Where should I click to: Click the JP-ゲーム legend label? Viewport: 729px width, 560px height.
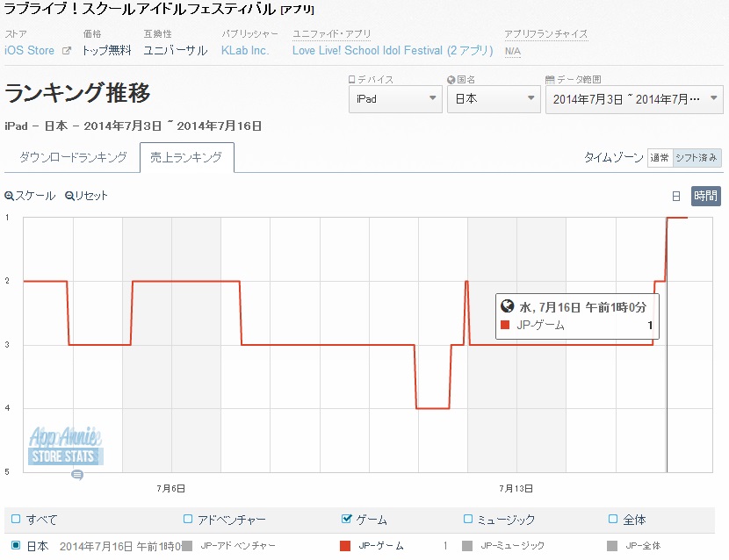[x=381, y=546]
